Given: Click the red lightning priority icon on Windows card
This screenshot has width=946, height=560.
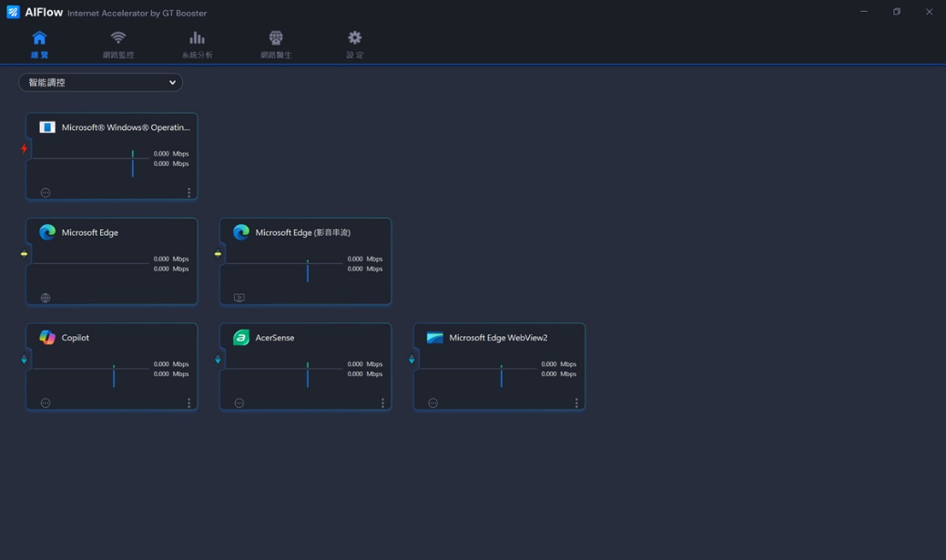Looking at the screenshot, I should point(24,148).
